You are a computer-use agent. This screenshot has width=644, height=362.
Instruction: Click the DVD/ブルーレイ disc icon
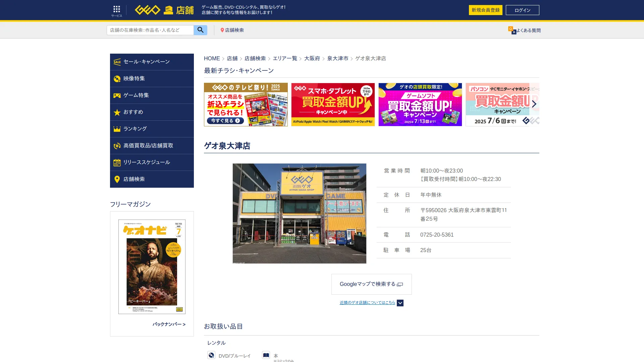click(x=211, y=355)
